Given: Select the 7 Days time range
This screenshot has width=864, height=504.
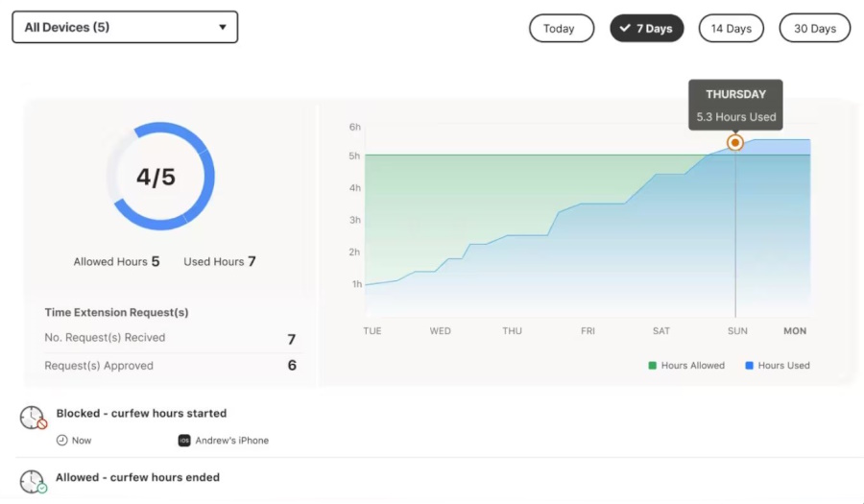Looking at the screenshot, I should click(x=647, y=28).
